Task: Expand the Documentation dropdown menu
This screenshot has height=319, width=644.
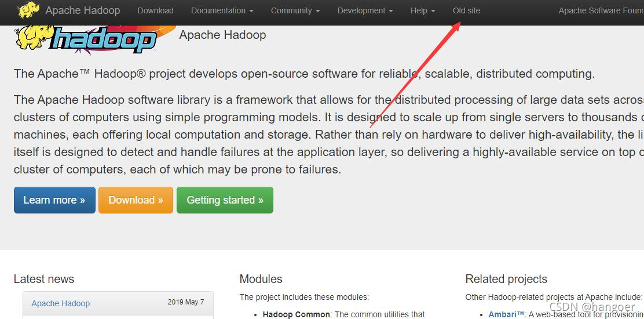Action: (222, 10)
